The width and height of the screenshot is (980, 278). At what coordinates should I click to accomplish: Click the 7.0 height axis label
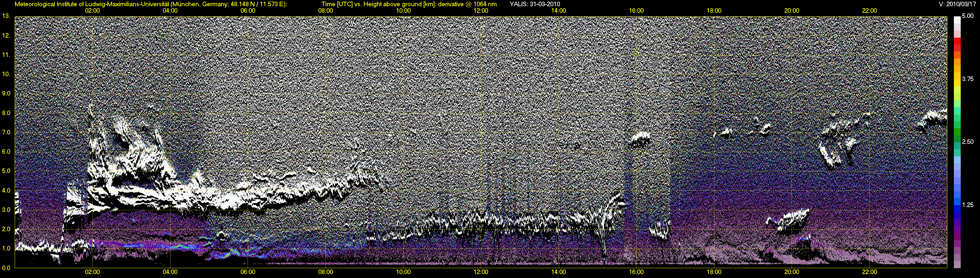tap(6, 132)
